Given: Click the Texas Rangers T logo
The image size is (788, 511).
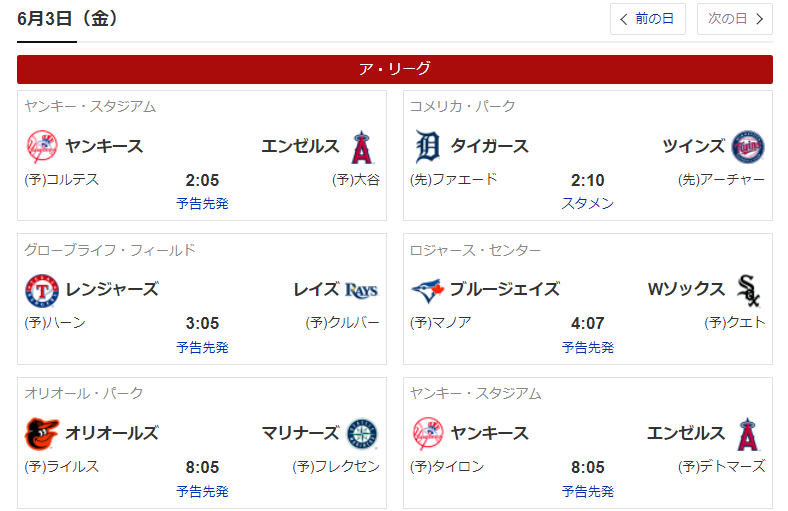Looking at the screenshot, I should coord(42,290).
